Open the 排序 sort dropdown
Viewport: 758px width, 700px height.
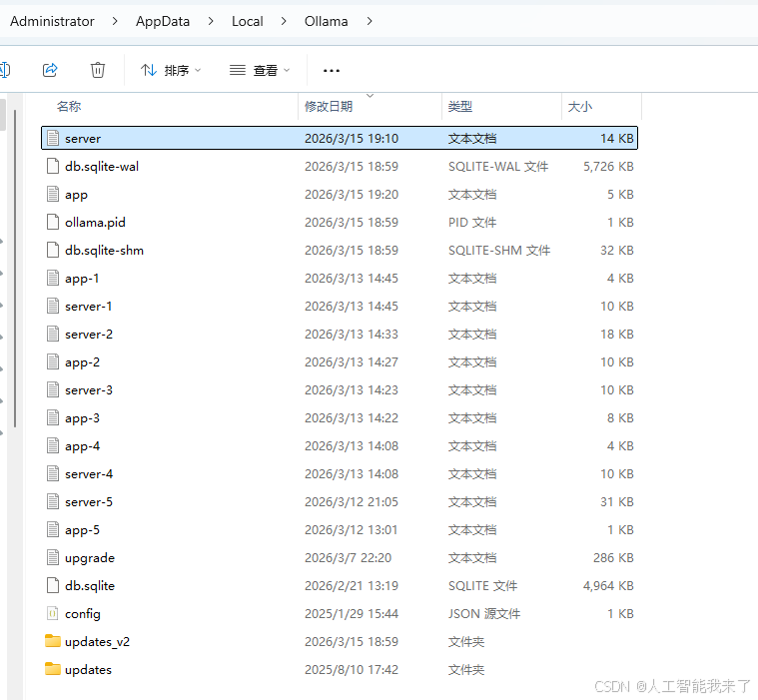click(x=171, y=71)
